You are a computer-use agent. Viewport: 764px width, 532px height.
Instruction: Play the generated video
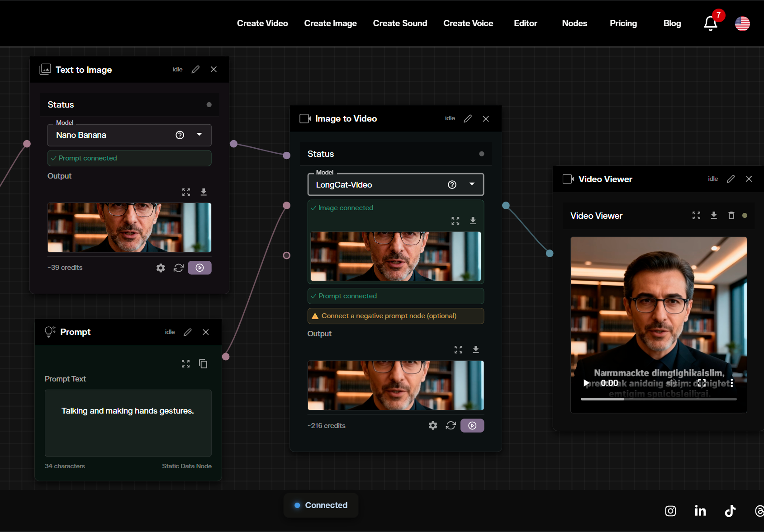tap(586, 383)
